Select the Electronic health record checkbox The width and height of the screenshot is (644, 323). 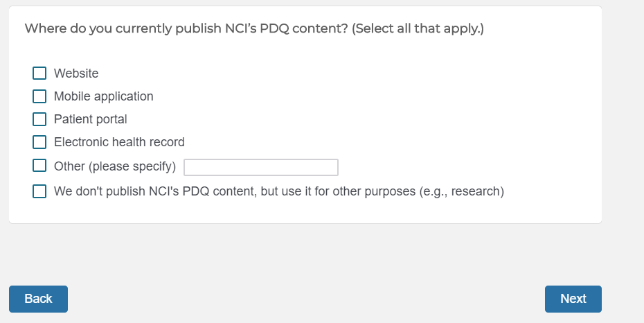click(x=39, y=142)
